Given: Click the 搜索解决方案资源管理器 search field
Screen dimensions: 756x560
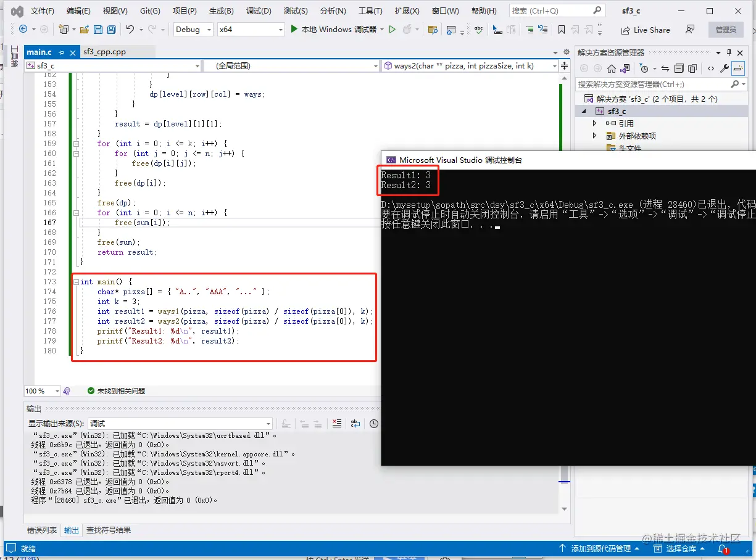Looking at the screenshot, I should 660,84.
